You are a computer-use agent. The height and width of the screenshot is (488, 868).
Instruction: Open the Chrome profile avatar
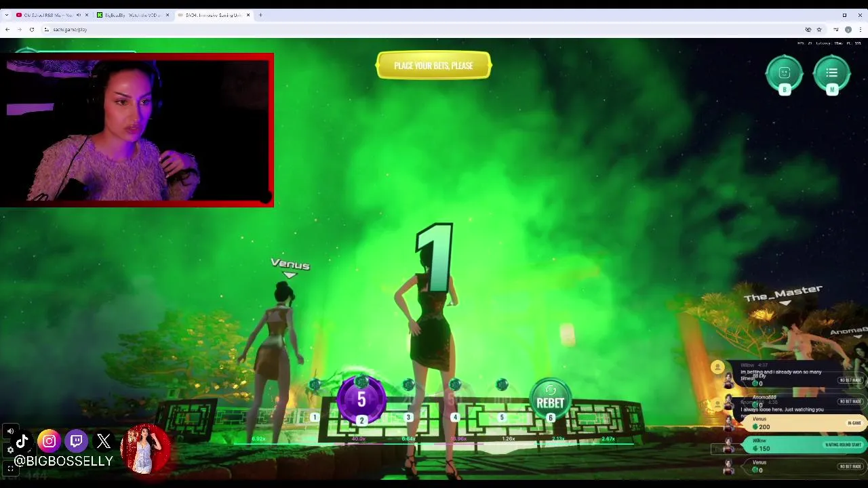coord(848,30)
